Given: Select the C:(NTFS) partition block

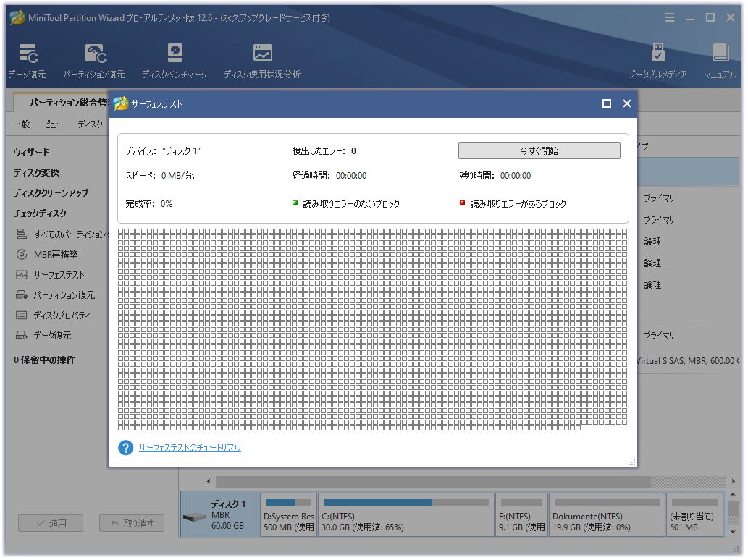Looking at the screenshot, I should (x=405, y=515).
